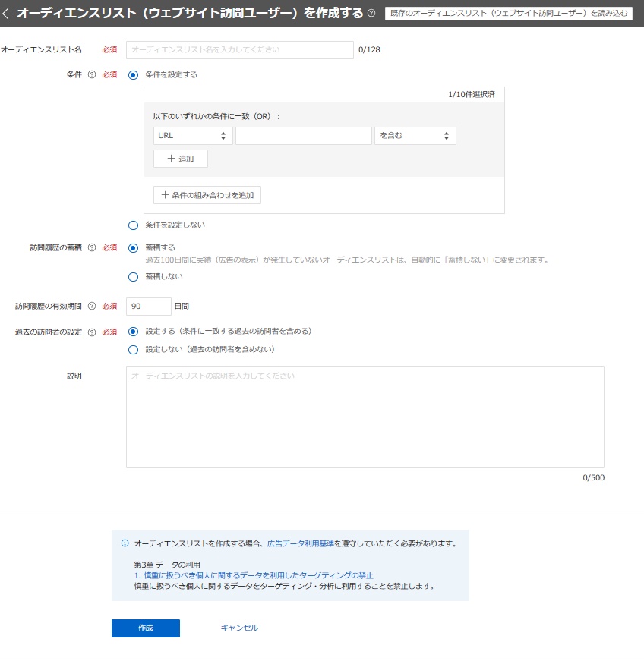Click help icon beside 条件 label

click(x=92, y=75)
